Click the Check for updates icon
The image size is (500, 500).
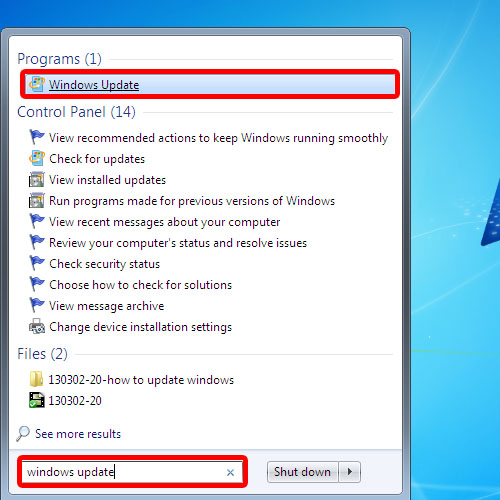(x=37, y=158)
